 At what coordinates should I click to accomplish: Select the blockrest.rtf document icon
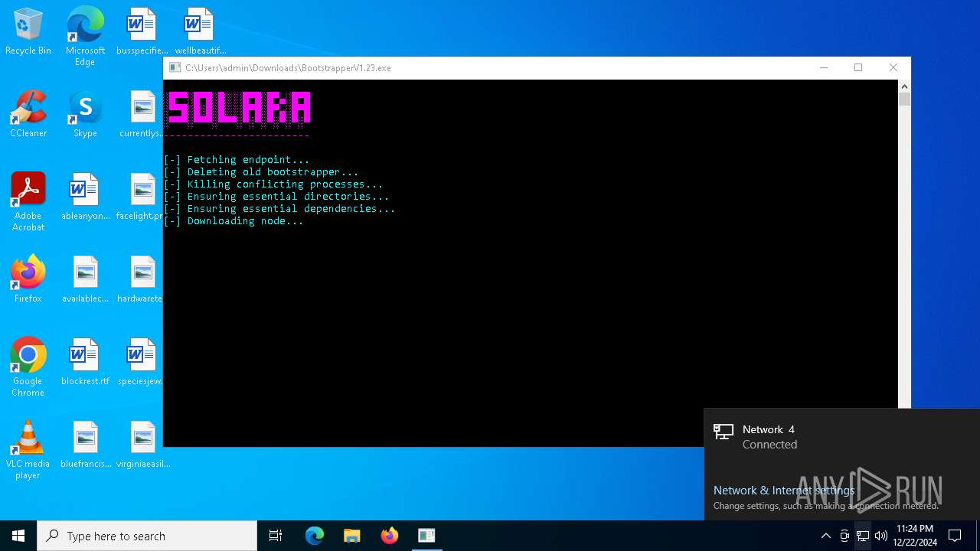point(85,363)
